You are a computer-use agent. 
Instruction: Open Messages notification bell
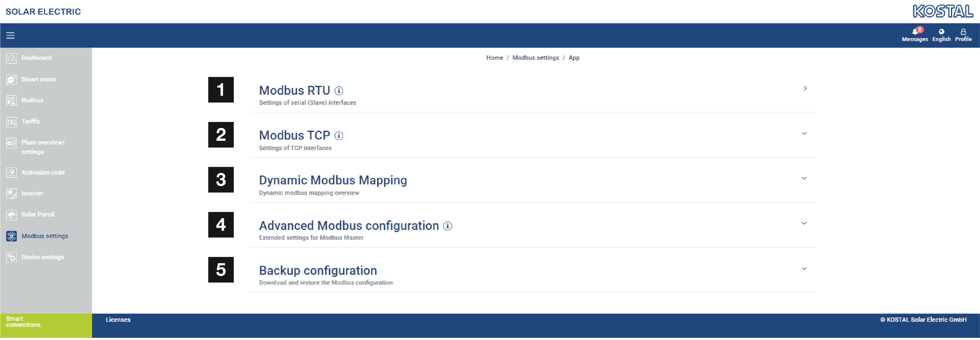point(915,32)
